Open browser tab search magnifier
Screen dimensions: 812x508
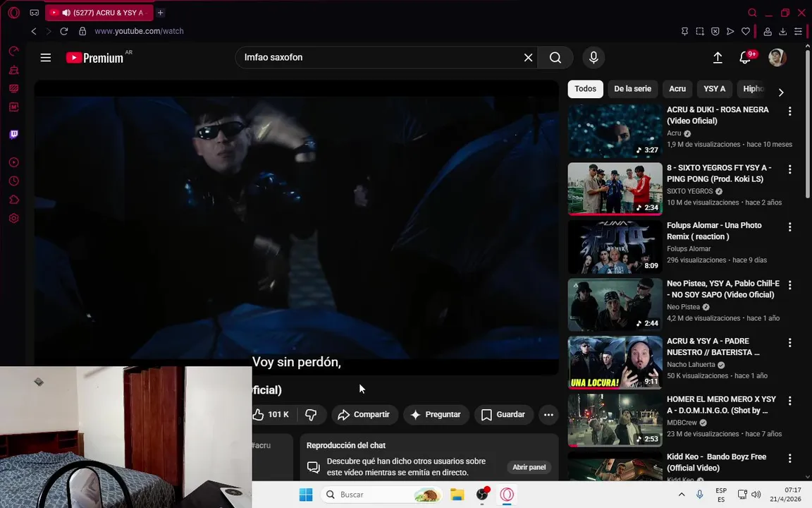pos(753,13)
